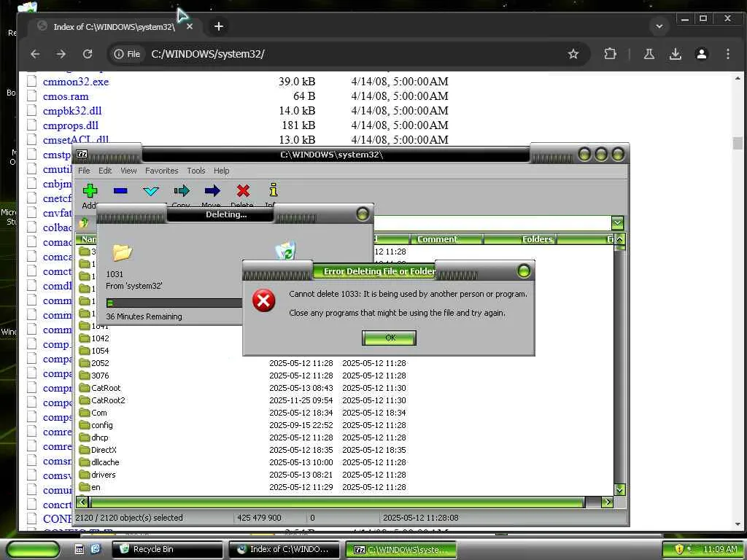Click the 7-Zip Move arrow icon
Screen dimensions: 747x560
212,191
